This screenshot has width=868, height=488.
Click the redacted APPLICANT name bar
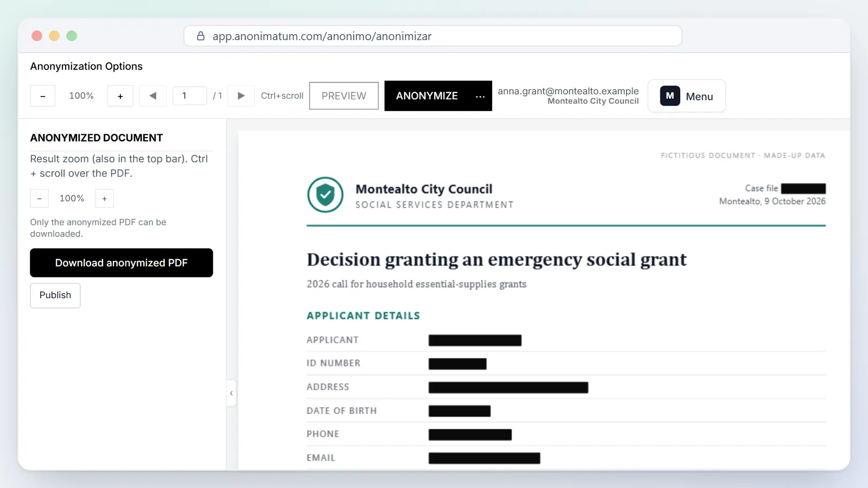475,341
